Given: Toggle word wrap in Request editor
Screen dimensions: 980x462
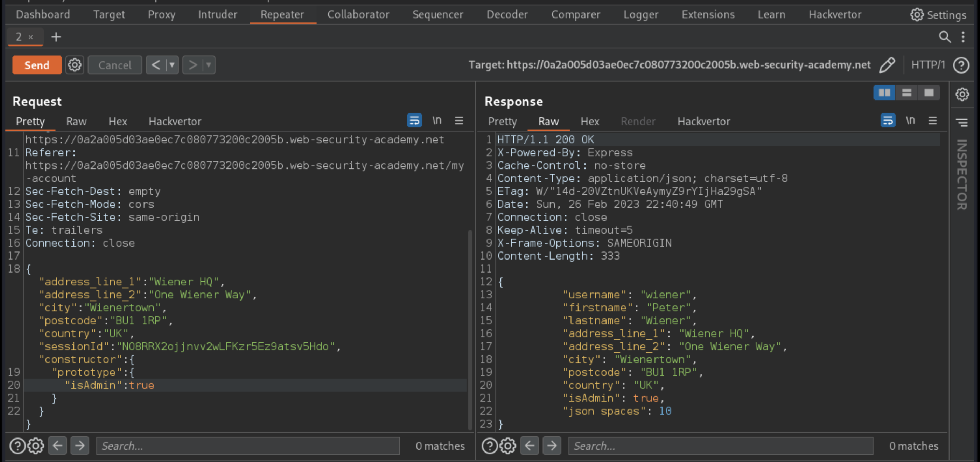Looking at the screenshot, I should pyautogui.click(x=414, y=121).
